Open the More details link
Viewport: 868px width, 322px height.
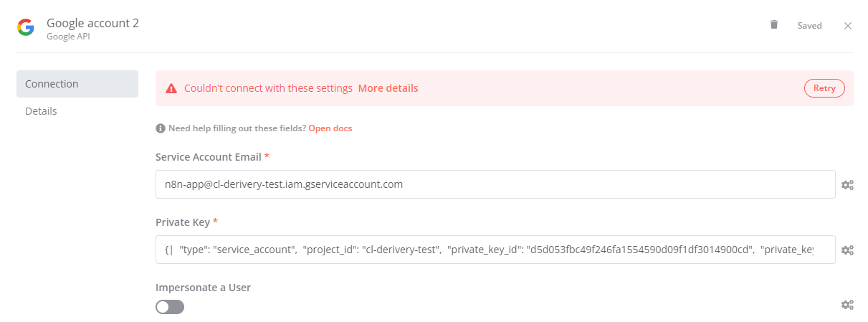pyautogui.click(x=388, y=88)
